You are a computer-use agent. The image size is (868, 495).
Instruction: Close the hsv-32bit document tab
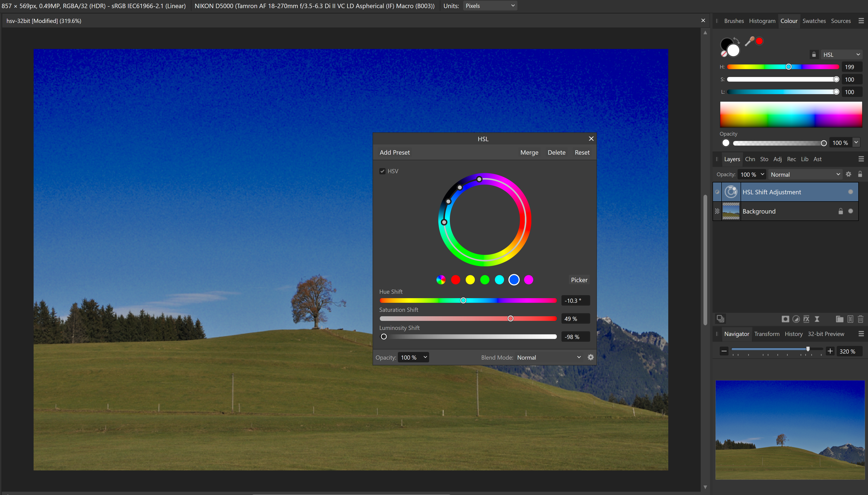pos(703,21)
